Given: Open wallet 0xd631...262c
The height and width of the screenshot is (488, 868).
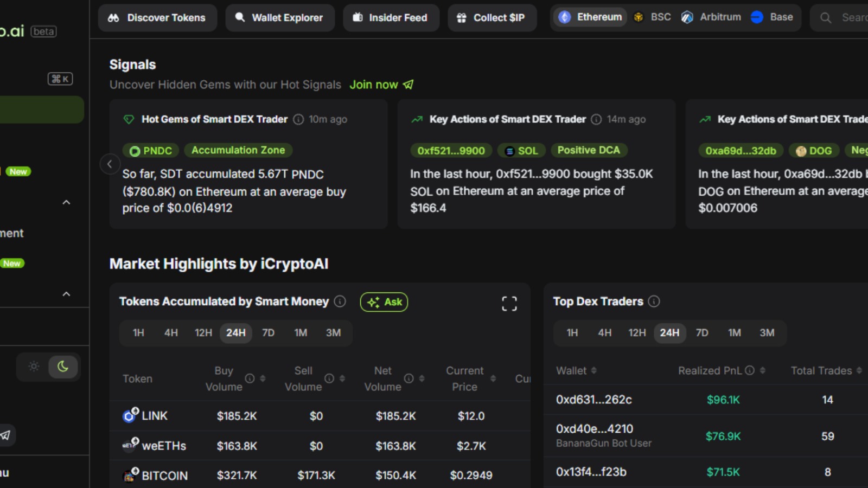Looking at the screenshot, I should pyautogui.click(x=594, y=400).
